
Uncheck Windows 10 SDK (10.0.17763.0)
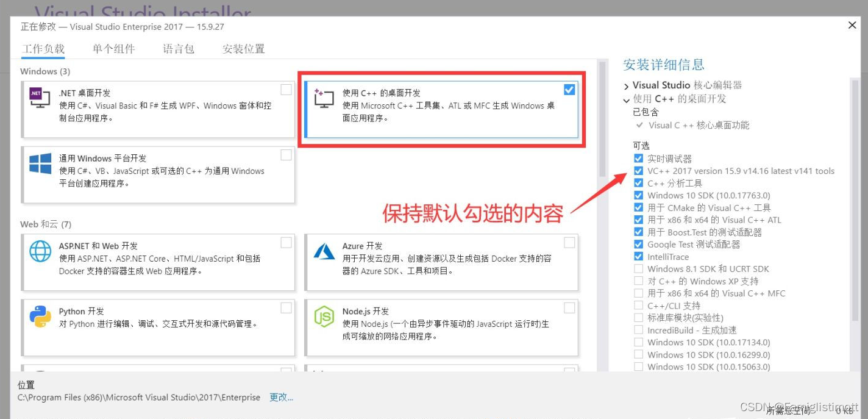click(x=638, y=195)
